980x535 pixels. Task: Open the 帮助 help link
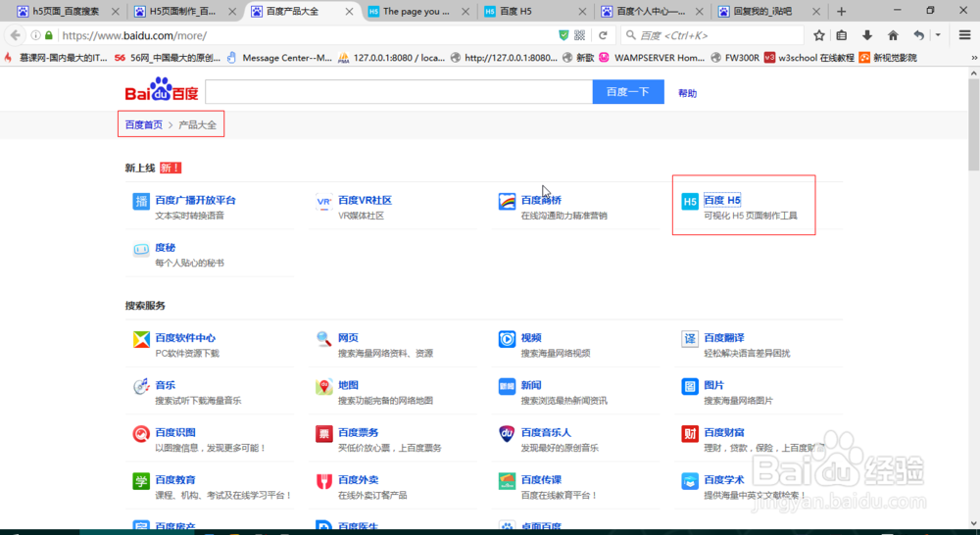pos(688,93)
